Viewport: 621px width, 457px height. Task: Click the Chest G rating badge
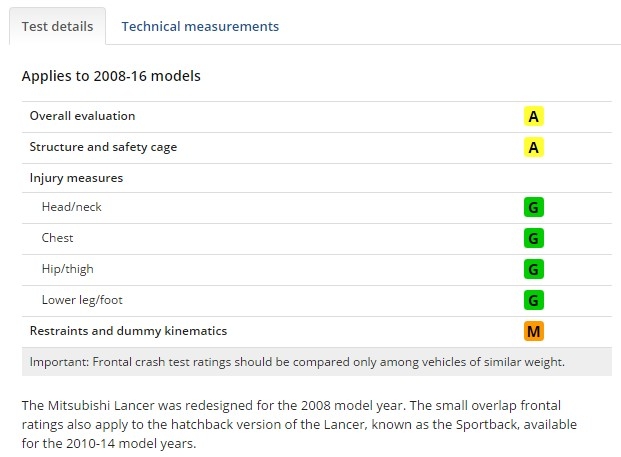coord(533,238)
